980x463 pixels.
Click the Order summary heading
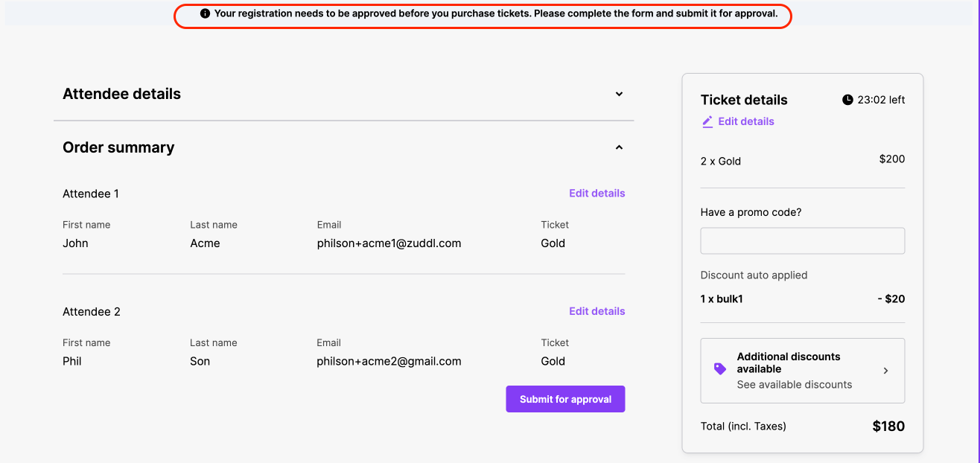(118, 148)
